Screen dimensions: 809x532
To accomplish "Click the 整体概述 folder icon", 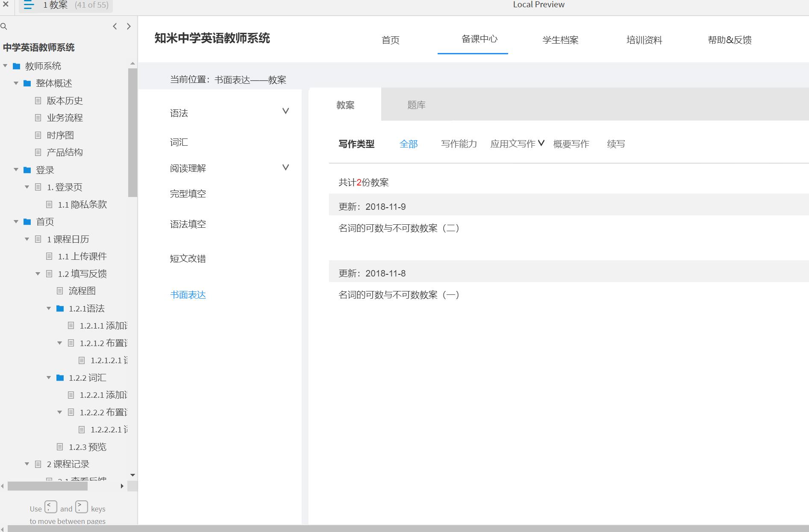I will (x=27, y=83).
